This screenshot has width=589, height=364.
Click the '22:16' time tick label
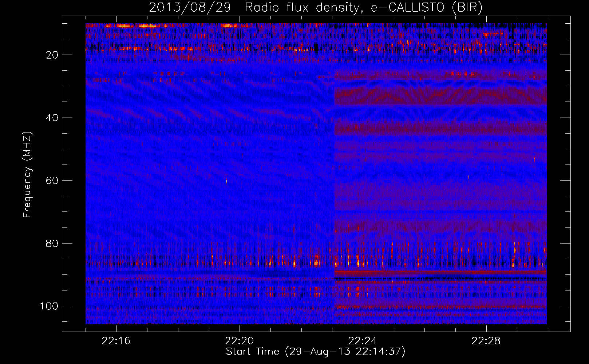[116, 341]
